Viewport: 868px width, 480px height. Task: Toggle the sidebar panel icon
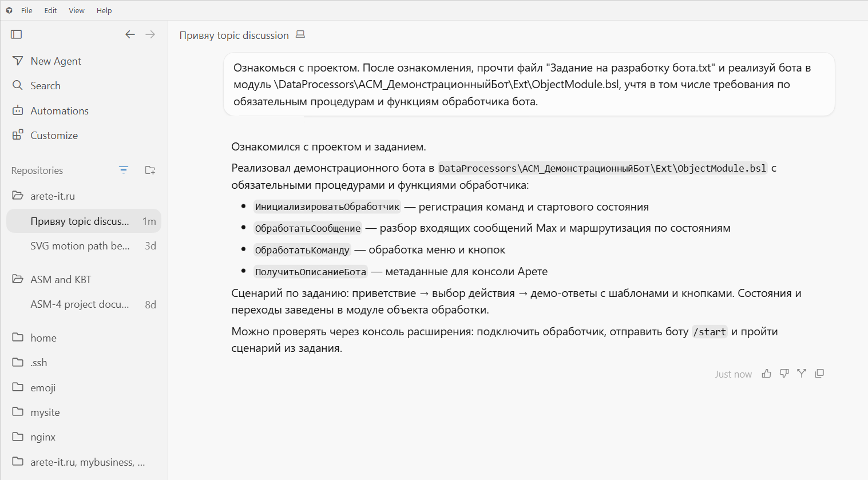17,34
